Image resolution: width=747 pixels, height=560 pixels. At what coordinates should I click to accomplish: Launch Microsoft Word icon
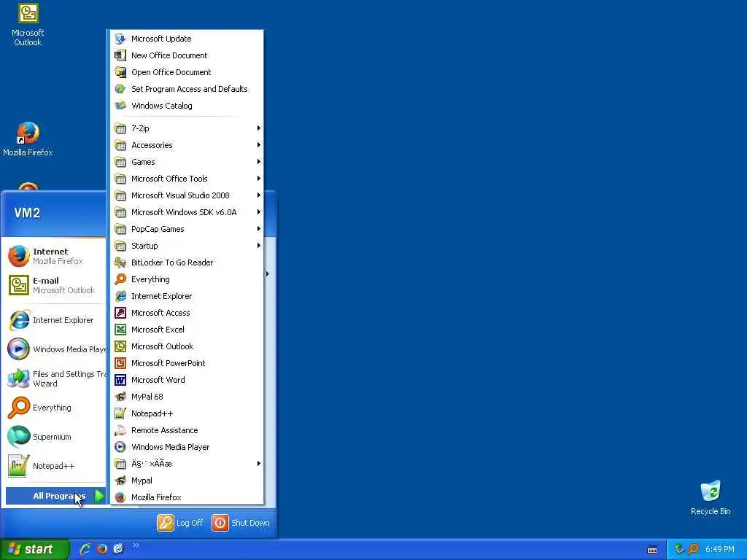(x=120, y=380)
